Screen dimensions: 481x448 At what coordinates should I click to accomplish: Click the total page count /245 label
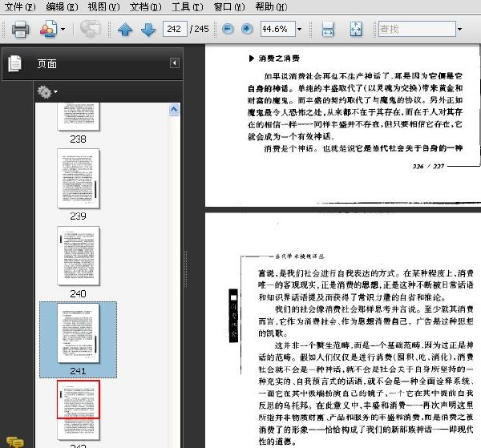[x=200, y=29]
